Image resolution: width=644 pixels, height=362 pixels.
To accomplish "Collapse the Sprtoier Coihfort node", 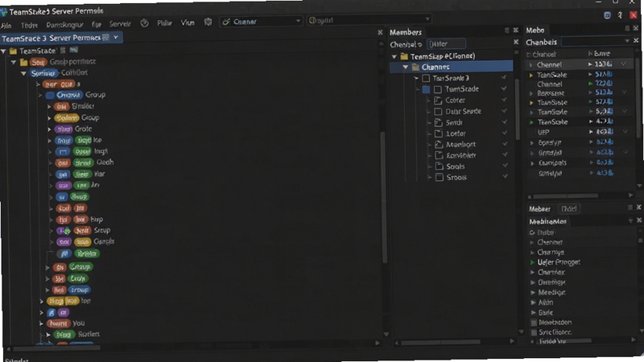I will click(23, 73).
